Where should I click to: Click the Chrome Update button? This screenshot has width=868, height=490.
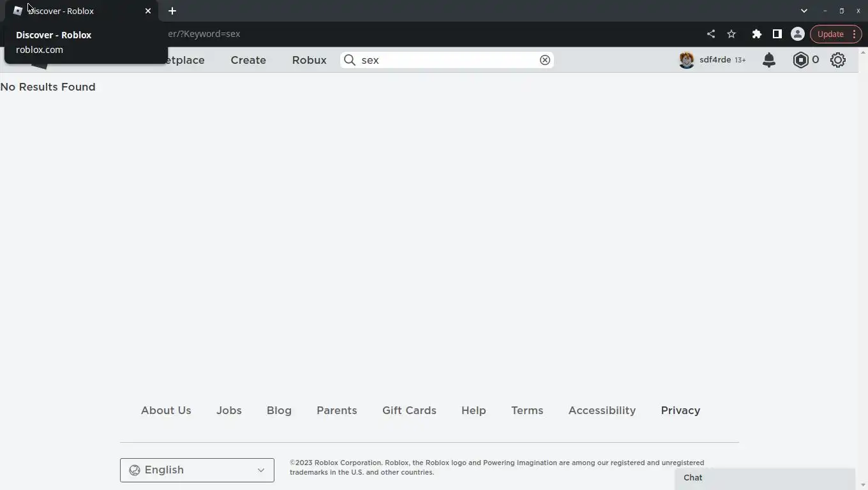tap(830, 34)
